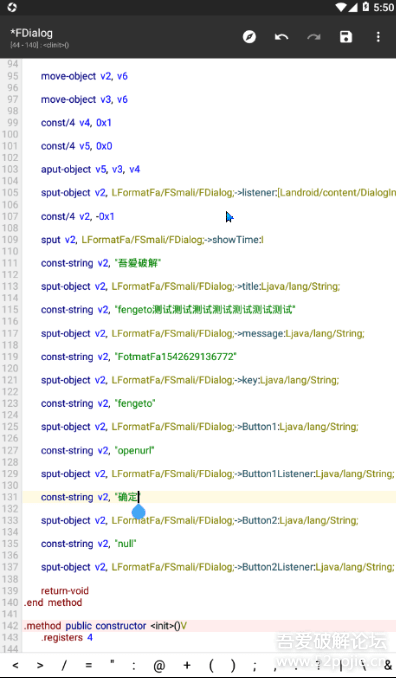Click the sput-object line with ->Button1:Ljava
Viewport: 396px width, 678px height.
pos(200,427)
